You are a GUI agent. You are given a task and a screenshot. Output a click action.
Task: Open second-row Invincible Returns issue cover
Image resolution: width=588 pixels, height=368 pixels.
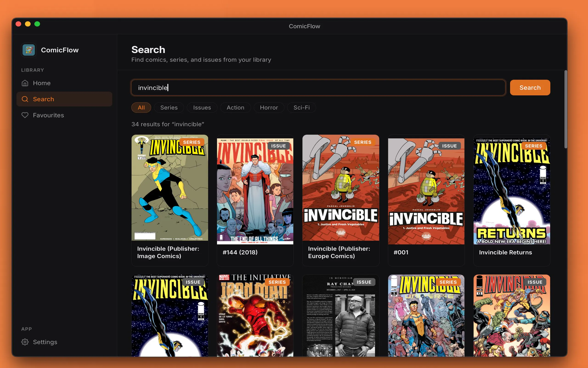tap(170, 316)
